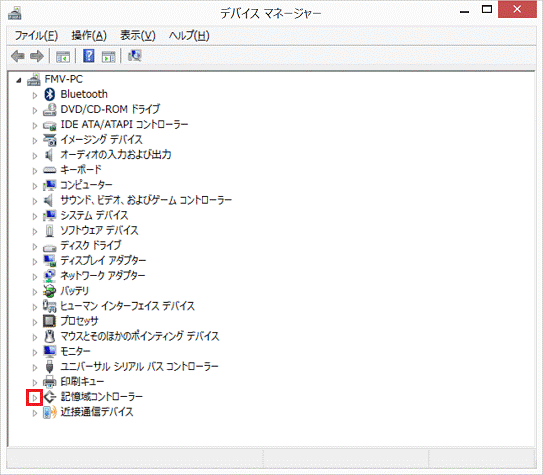
Task: Select the IDE ATA/ATAPI コントローラー label
Action: 124,125
